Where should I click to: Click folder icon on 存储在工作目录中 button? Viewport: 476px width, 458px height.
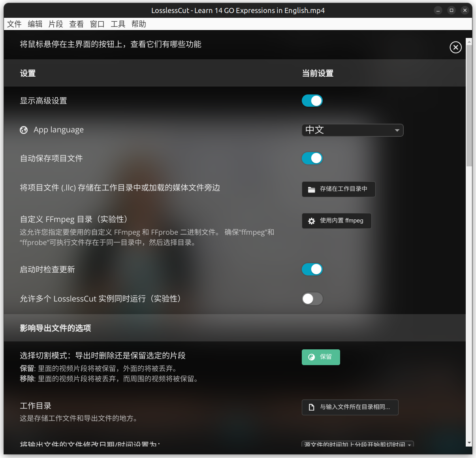311,189
